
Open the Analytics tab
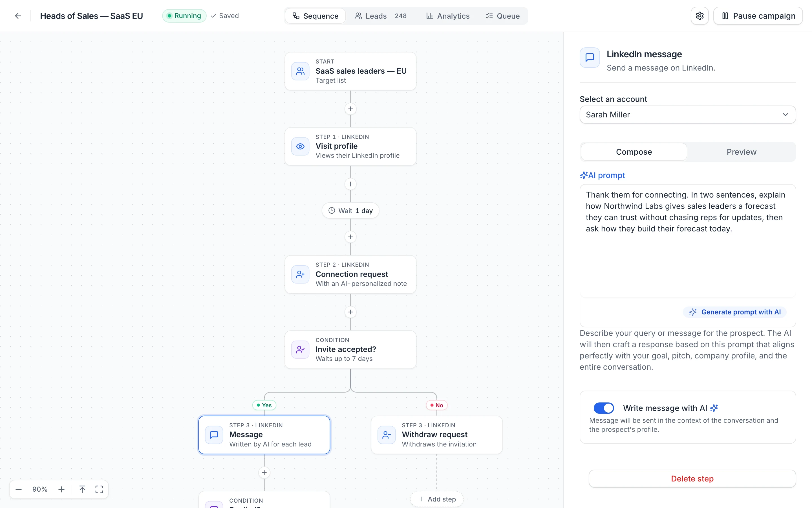point(448,16)
